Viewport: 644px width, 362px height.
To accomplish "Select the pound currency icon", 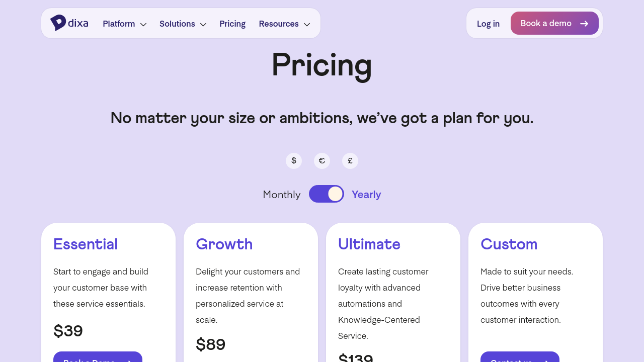I will (350, 161).
